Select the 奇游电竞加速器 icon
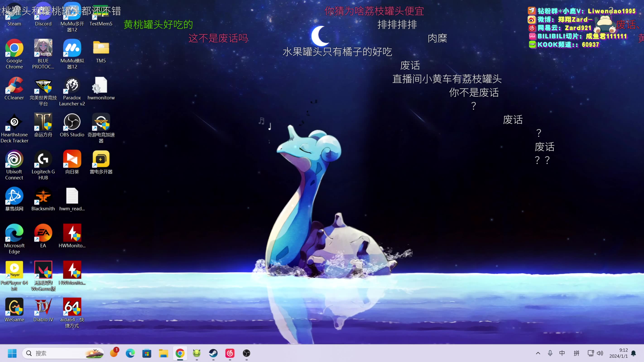Image resolution: width=644 pixels, height=362 pixels. [101, 128]
